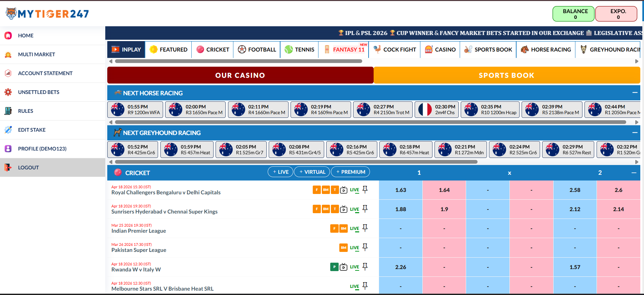The width and height of the screenshot is (644, 295).
Task: Click the Rules book icon
Action: (8, 111)
